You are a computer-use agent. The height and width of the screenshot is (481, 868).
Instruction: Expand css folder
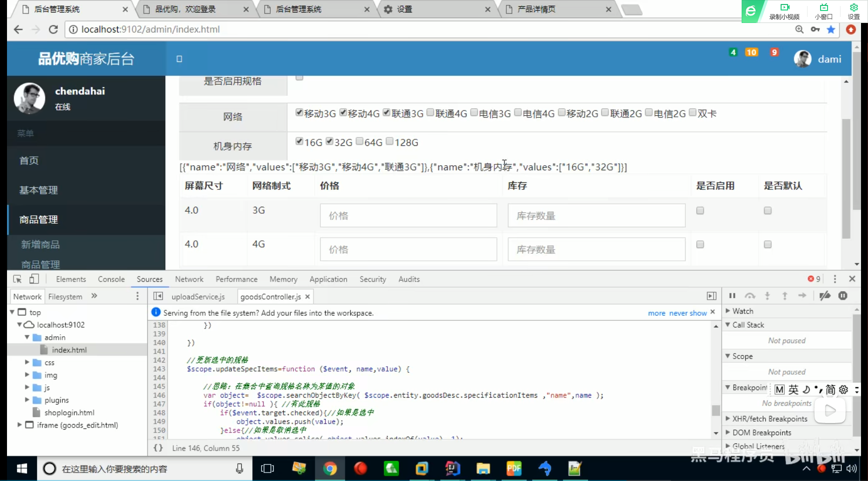pyautogui.click(x=27, y=362)
